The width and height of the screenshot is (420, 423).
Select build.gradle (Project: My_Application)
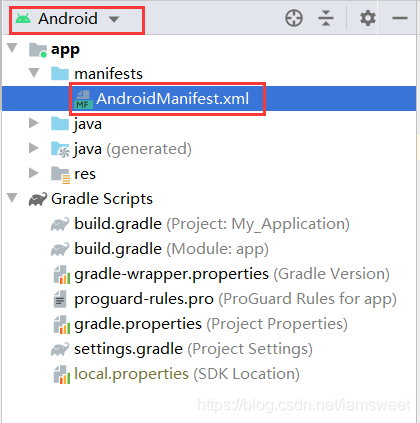click(212, 224)
